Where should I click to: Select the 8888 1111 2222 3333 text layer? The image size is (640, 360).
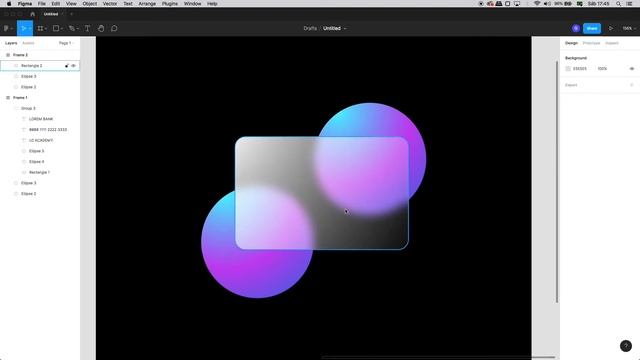point(48,129)
